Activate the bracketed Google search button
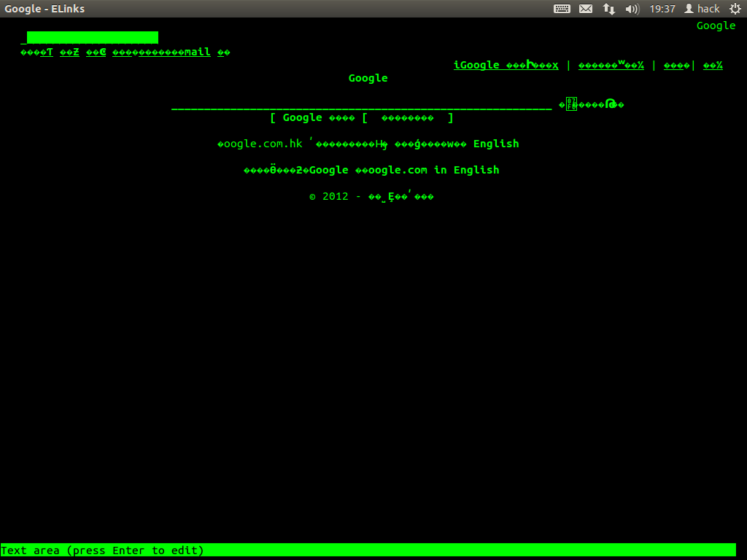 (x=312, y=117)
